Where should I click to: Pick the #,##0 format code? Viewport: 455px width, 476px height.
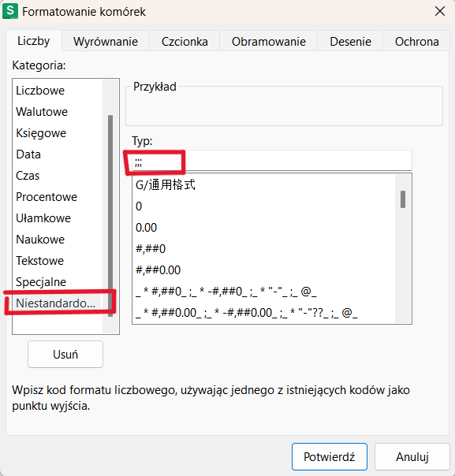point(263,248)
